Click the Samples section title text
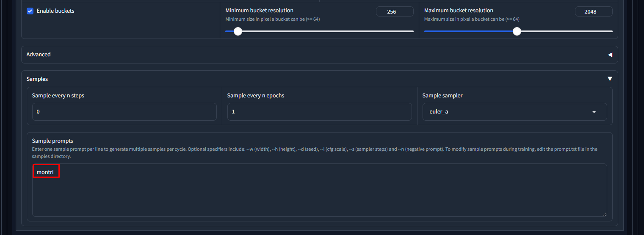Screen dimensions: 644x235 [37, 79]
